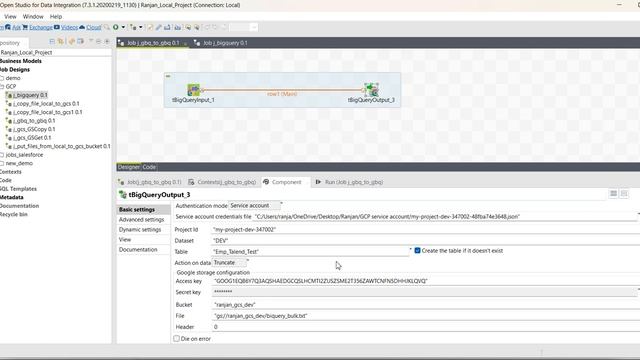Open the Documentation section
The image size is (640, 360).
(143, 249)
